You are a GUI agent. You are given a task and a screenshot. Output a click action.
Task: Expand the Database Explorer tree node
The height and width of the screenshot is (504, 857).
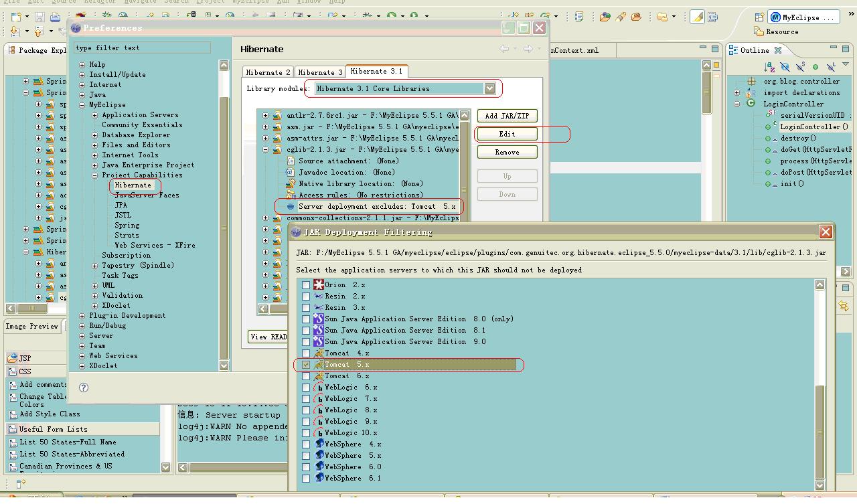(x=95, y=135)
